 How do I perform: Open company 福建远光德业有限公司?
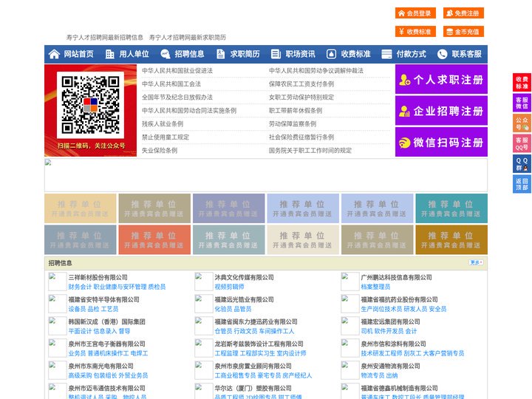point(244,299)
